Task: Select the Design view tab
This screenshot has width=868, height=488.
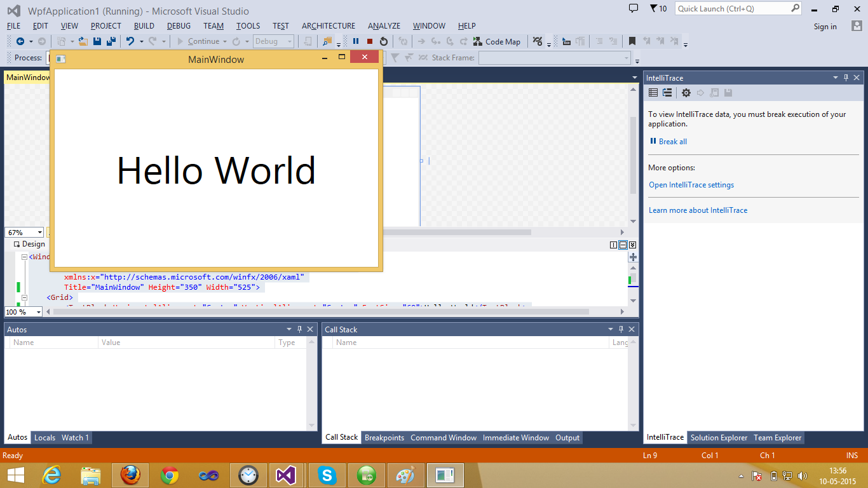Action: pyautogui.click(x=29, y=244)
